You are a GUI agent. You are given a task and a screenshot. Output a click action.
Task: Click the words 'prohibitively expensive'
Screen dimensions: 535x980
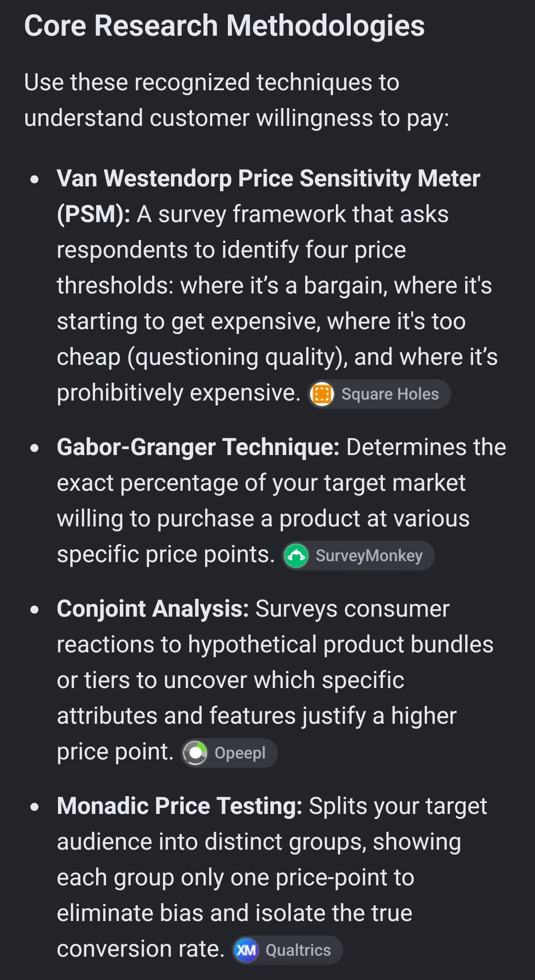coord(178,393)
